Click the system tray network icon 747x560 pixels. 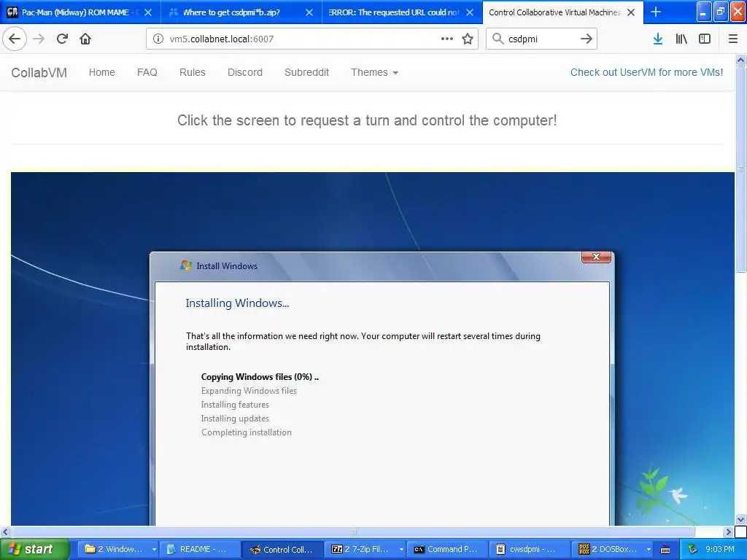692,549
